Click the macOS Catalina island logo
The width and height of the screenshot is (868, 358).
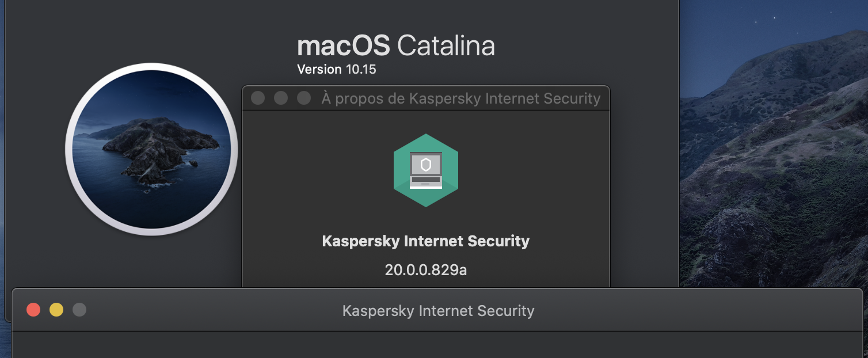151,149
